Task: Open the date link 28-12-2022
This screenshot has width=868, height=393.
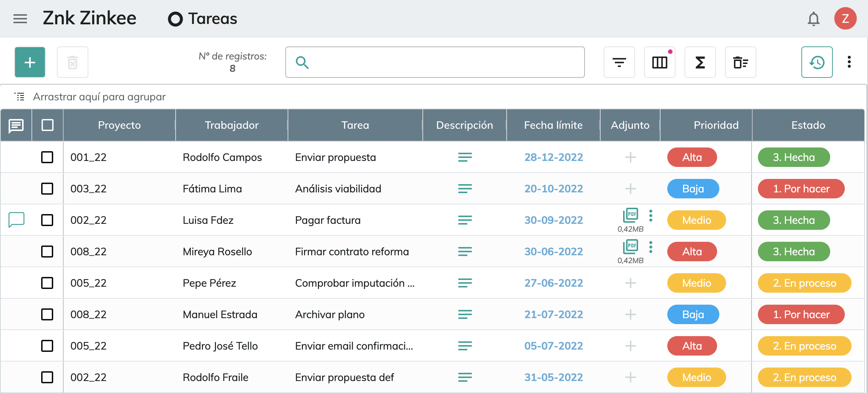Action: click(553, 157)
